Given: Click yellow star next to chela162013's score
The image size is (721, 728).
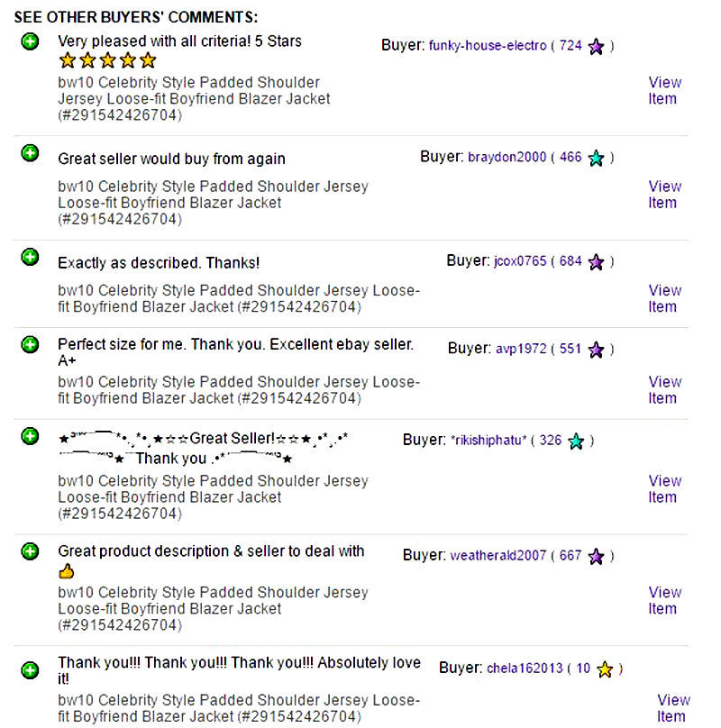Looking at the screenshot, I should tap(605, 669).
